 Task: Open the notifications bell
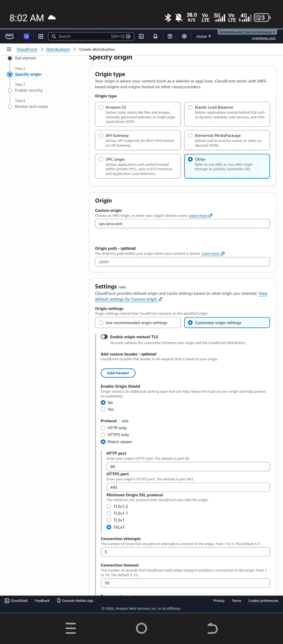coord(155,36)
